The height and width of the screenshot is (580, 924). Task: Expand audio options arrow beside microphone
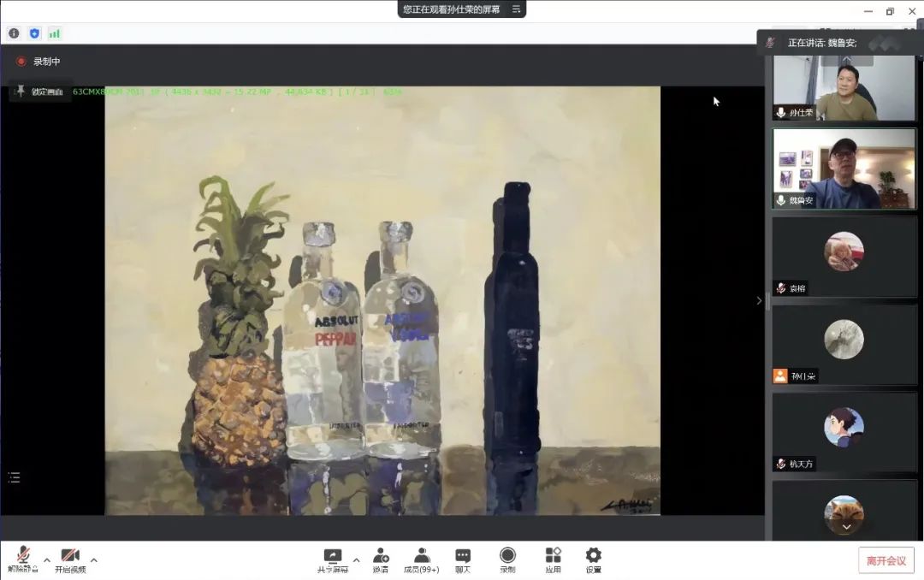coord(47,561)
